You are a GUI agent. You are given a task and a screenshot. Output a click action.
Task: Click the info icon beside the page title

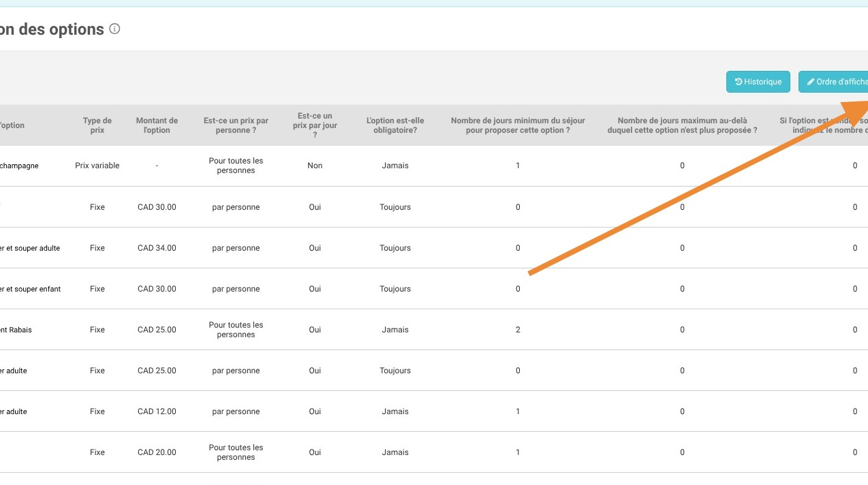click(x=114, y=29)
